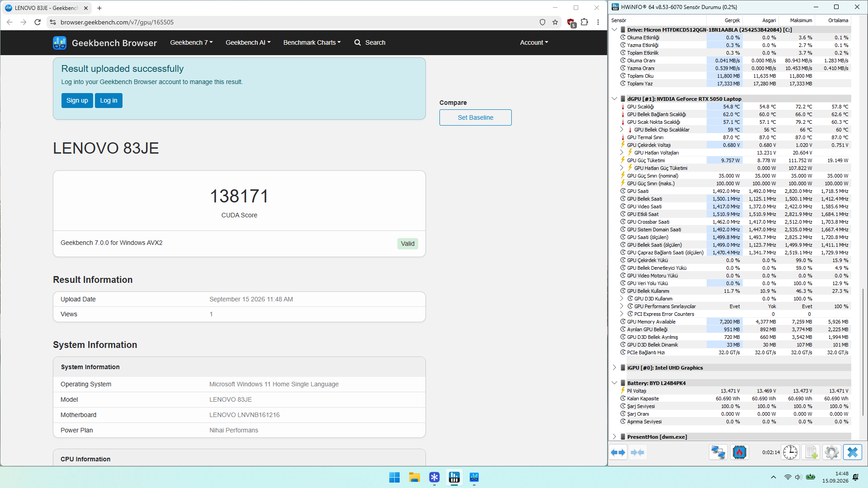Select the LENOVO 83JE browser tab

click(x=46, y=8)
